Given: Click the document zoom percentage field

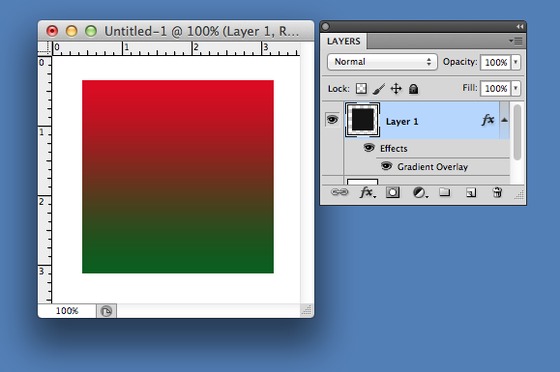Looking at the screenshot, I should [x=67, y=311].
